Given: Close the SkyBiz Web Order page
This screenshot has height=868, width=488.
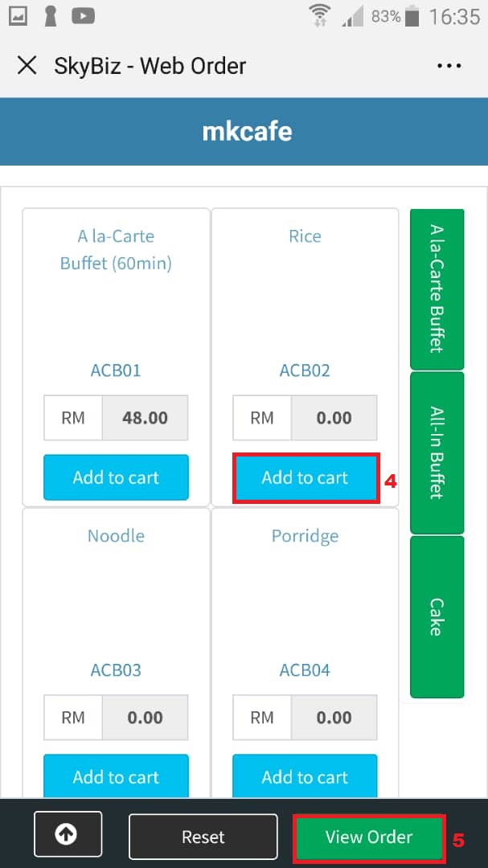Looking at the screenshot, I should coord(27,65).
